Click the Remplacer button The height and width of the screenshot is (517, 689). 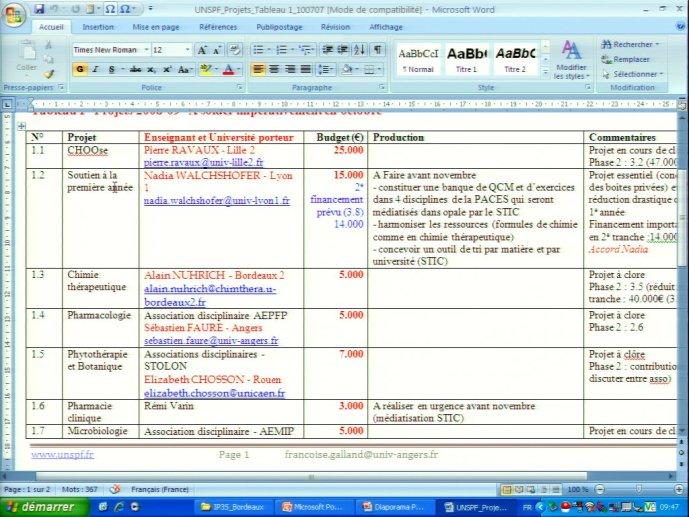click(626, 59)
